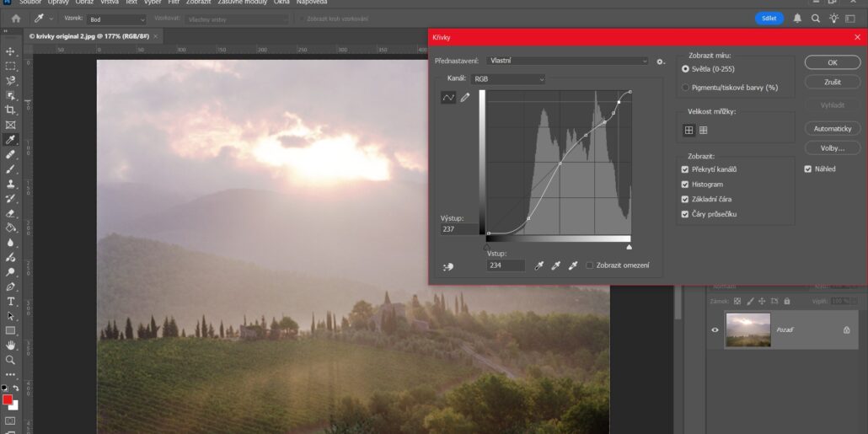This screenshot has width=868, height=434.
Task: Choose curve-points editing mode in Křivky
Action: 447,98
